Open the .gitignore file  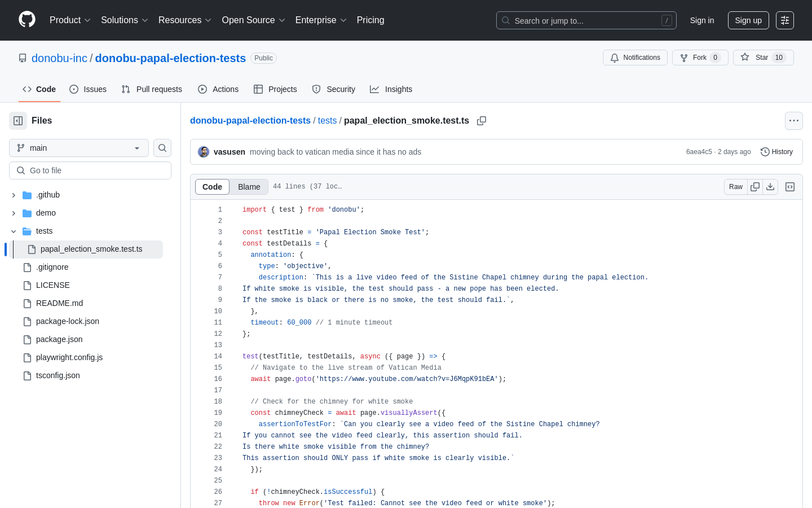[52, 267]
